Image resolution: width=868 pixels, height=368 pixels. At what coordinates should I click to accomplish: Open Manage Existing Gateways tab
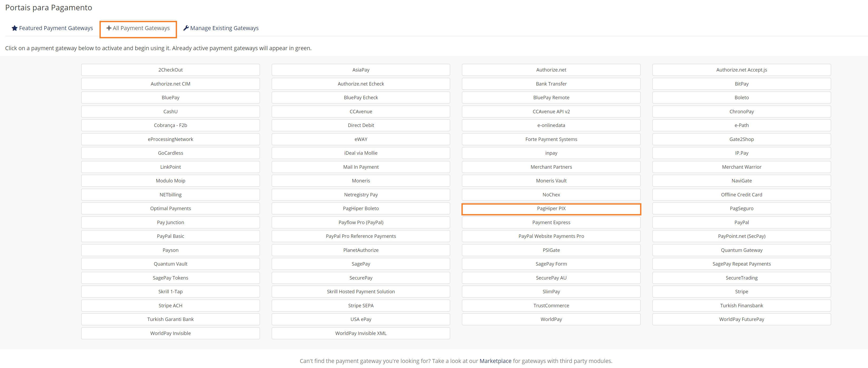(x=221, y=28)
